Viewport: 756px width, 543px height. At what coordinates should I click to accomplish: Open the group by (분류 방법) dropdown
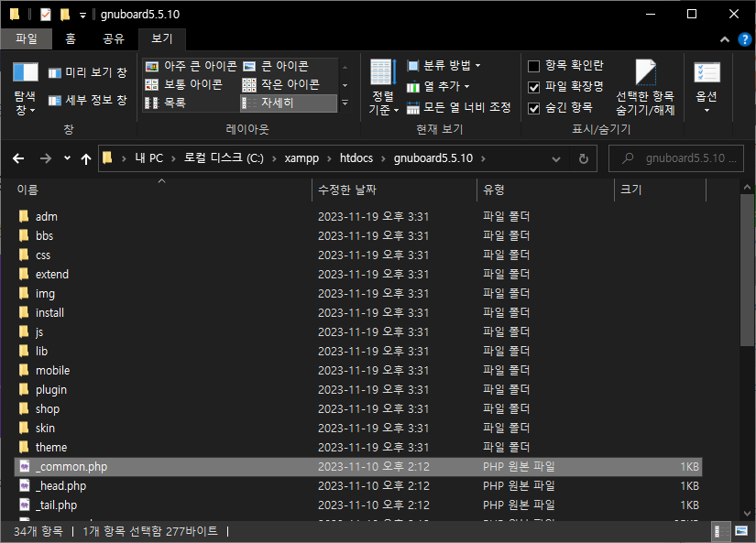coord(444,66)
